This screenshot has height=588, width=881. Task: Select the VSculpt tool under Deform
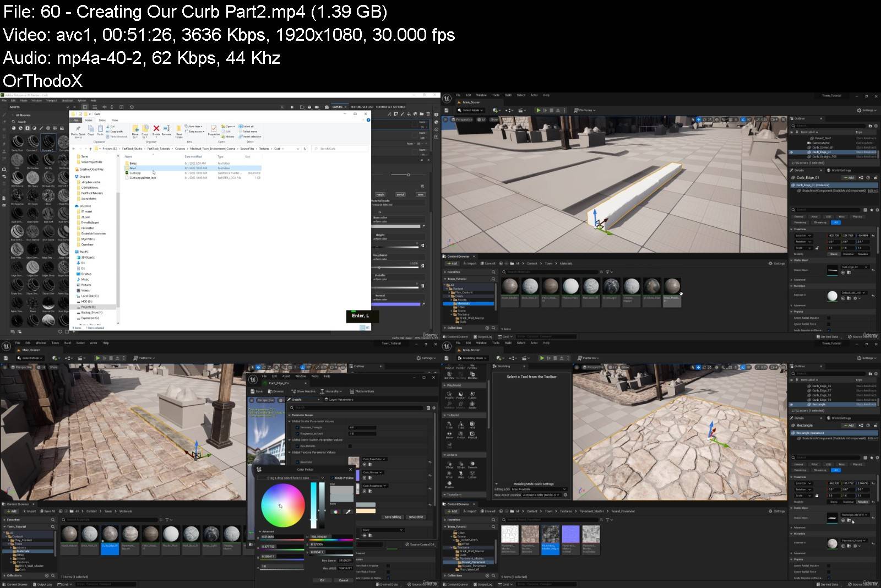tap(449, 465)
